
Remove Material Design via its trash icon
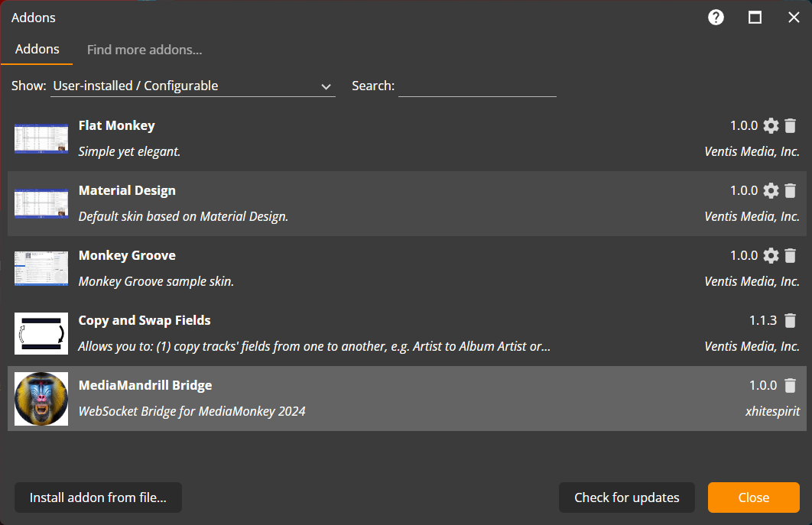pos(791,190)
